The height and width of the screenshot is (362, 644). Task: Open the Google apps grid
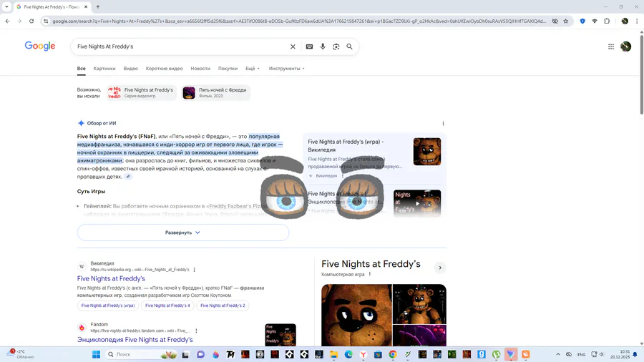tap(611, 47)
